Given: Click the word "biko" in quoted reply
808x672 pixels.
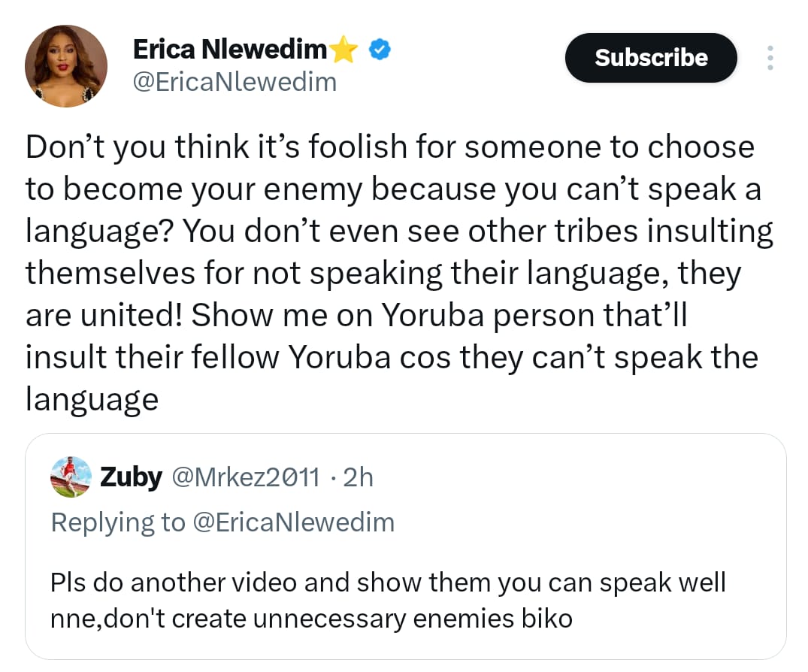Looking at the screenshot, I should coord(546,619).
